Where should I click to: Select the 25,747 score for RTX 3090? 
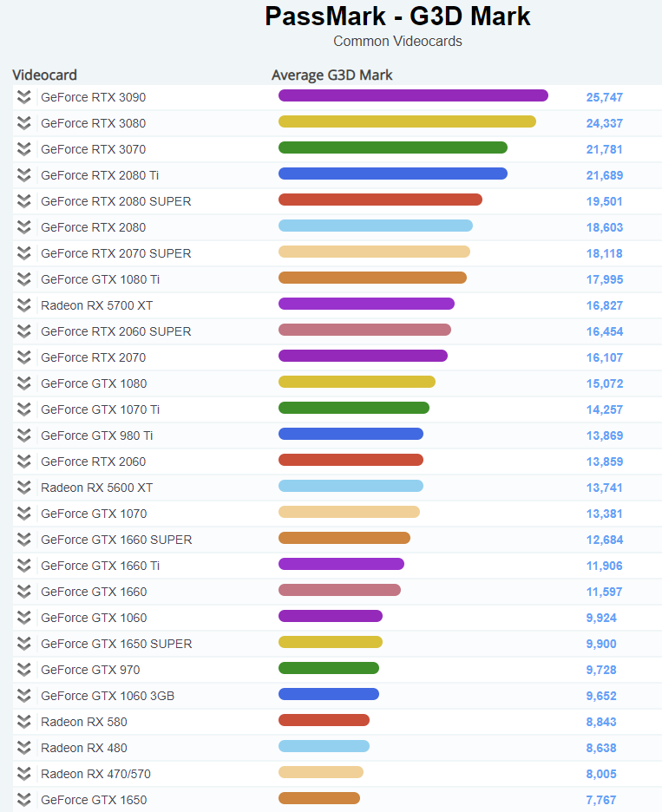tap(605, 97)
